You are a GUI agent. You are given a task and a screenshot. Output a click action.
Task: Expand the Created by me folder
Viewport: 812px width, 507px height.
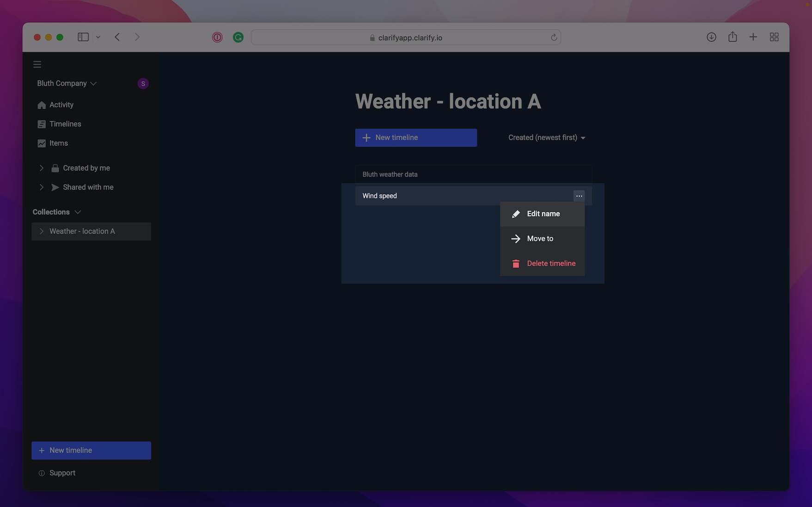click(42, 168)
